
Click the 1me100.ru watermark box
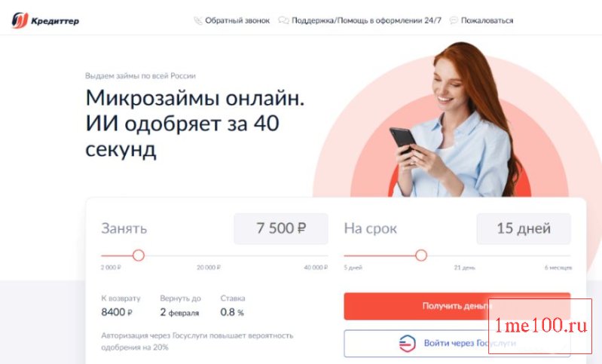540,326
